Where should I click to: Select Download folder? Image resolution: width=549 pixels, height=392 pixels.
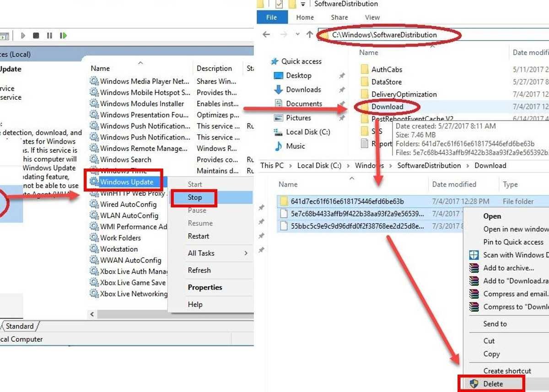(x=388, y=107)
